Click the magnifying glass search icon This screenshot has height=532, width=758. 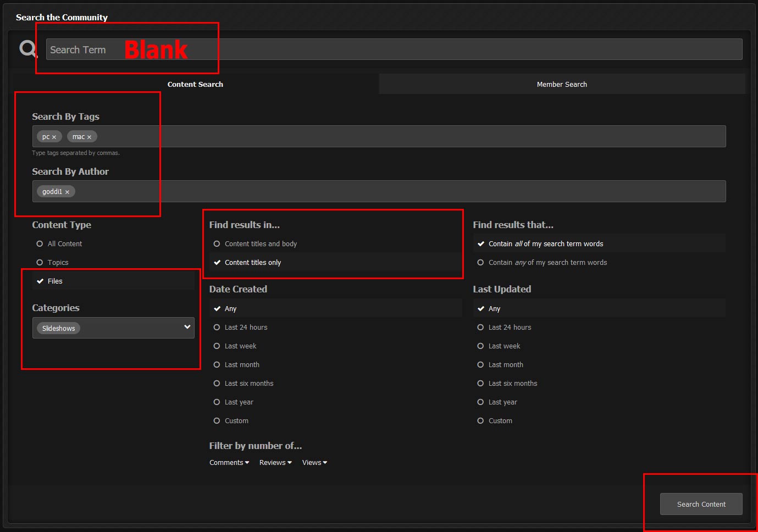tap(27, 49)
